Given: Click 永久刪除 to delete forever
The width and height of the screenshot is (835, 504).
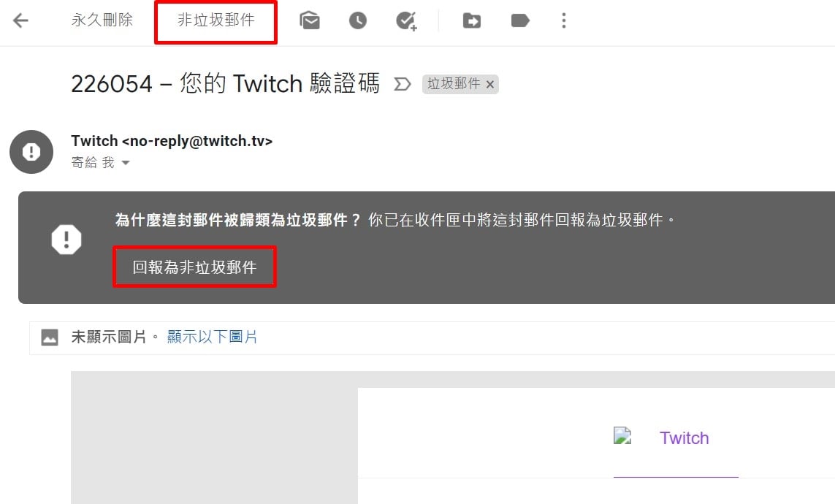Looking at the screenshot, I should (102, 20).
